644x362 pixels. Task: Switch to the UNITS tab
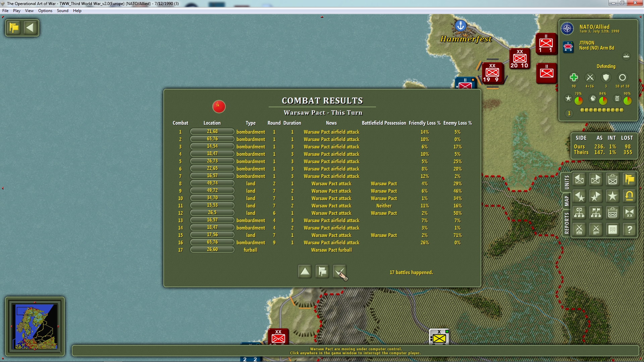567,182
